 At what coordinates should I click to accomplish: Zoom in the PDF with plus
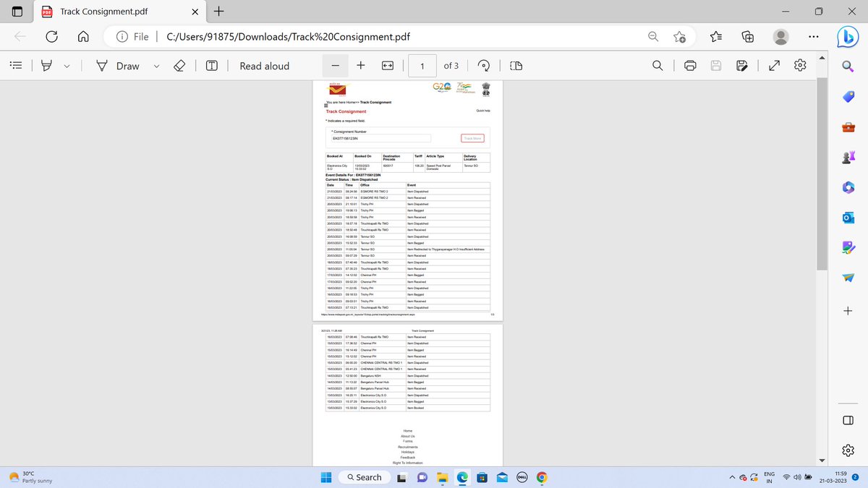pos(361,66)
